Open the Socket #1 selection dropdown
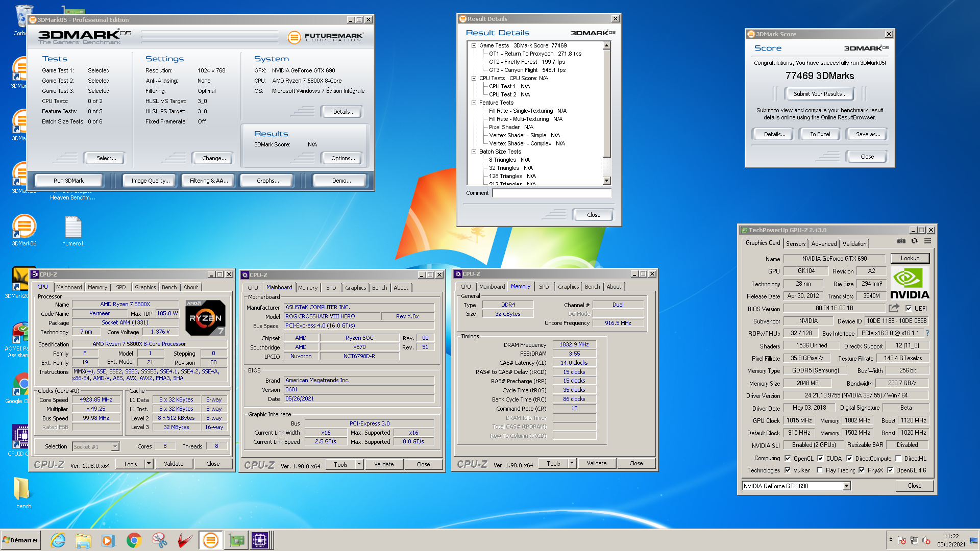980x551 pixels. [x=115, y=446]
